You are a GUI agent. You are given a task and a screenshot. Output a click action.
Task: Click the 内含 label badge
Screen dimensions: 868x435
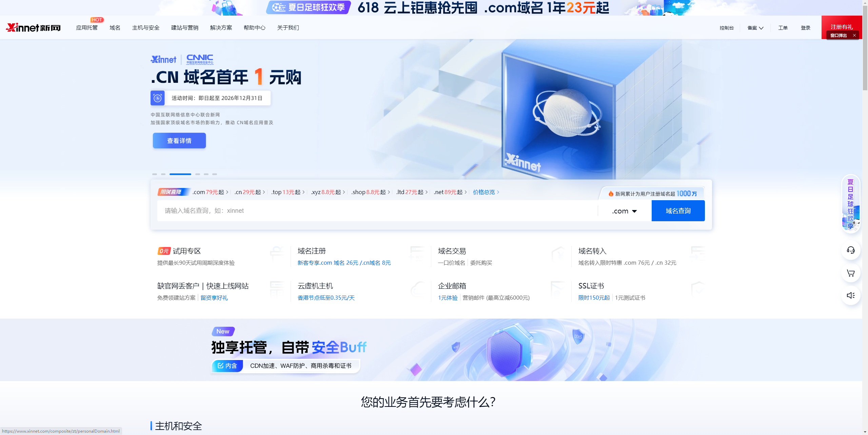[x=228, y=366]
